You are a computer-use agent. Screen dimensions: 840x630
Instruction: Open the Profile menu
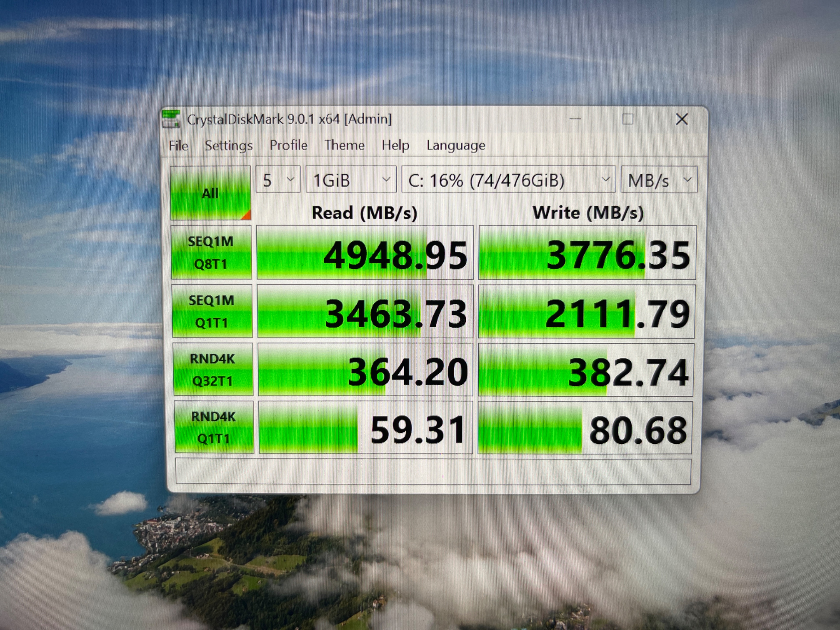[289, 145]
